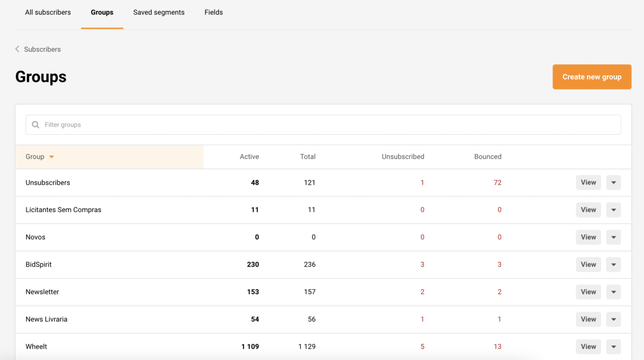Expand options arrow on Newsletter row
The width and height of the screenshot is (644, 360).
613,292
